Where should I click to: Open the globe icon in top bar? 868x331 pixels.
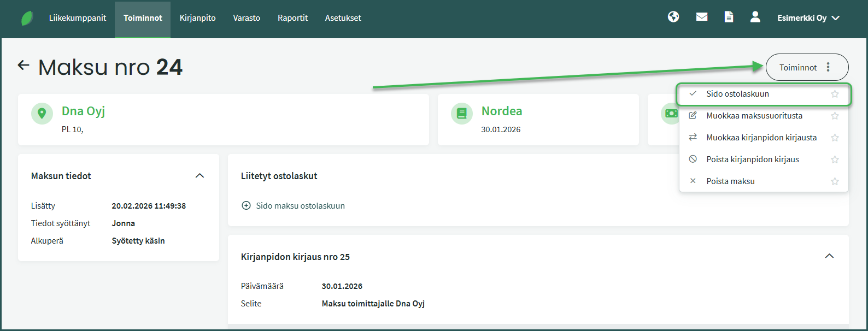[x=673, y=17]
